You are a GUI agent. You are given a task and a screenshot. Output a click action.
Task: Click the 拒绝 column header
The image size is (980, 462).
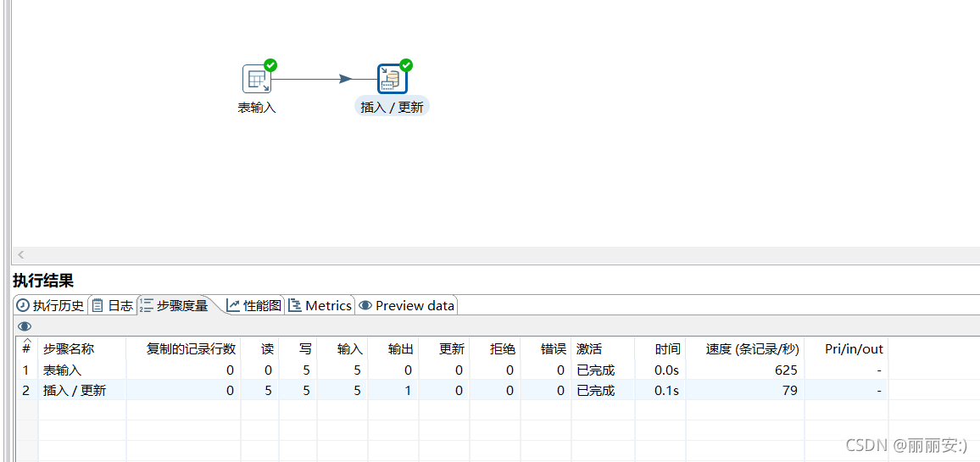click(x=495, y=349)
